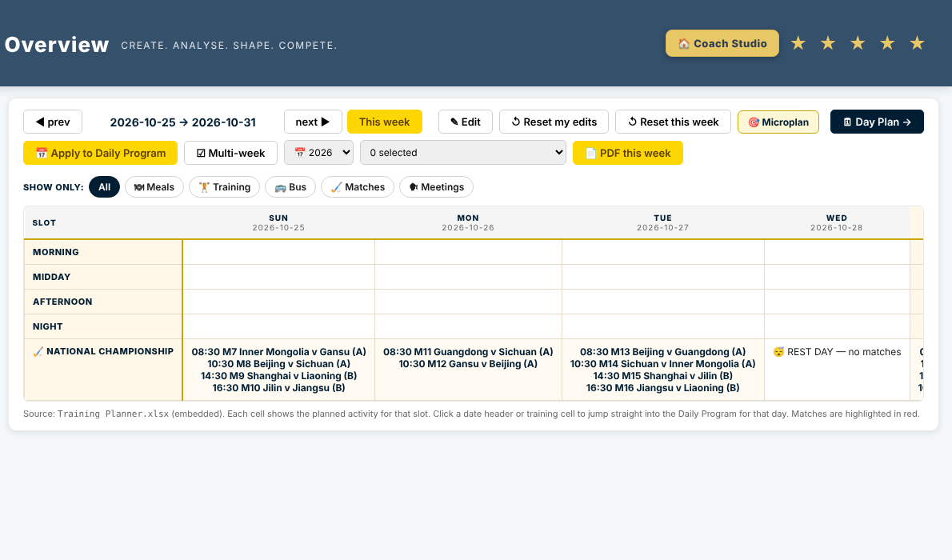
Task: Click match M8 Beijing v Sichuan
Action: coord(278,364)
